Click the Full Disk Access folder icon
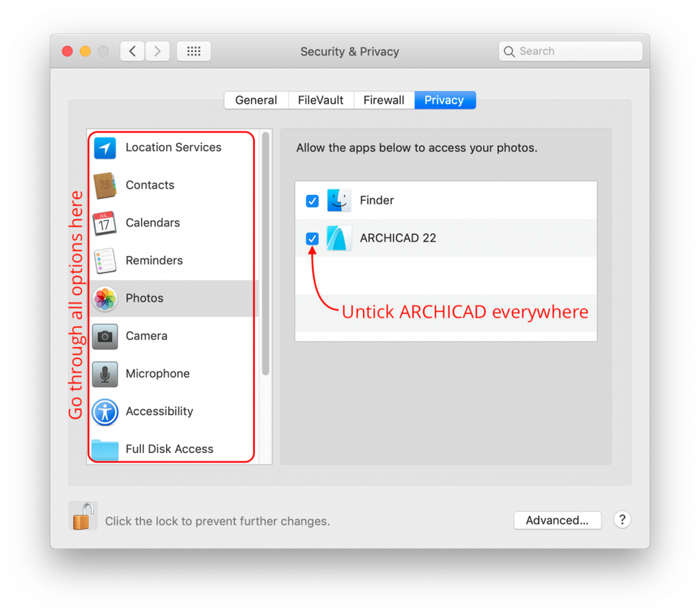This screenshot has width=700, height=615. click(105, 450)
